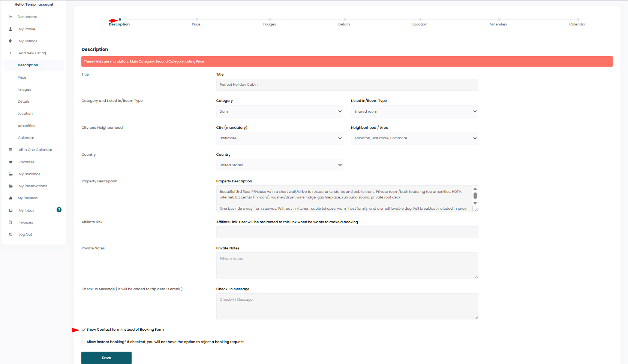Screen dimensions: 628x364
Task: Click the unread count badge on My Inbox
Action: (x=59, y=210)
